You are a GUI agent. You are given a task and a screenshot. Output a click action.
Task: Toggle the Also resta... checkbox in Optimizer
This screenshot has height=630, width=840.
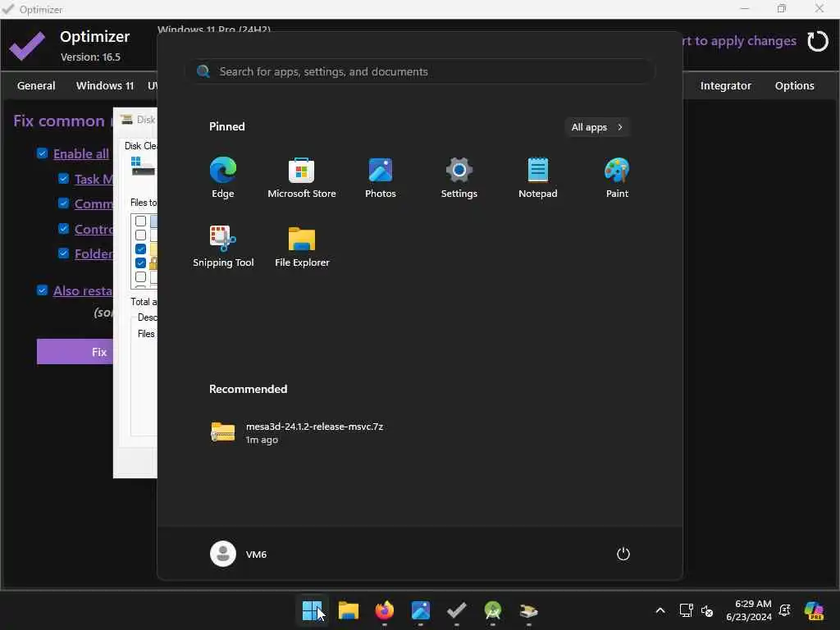pos(43,290)
